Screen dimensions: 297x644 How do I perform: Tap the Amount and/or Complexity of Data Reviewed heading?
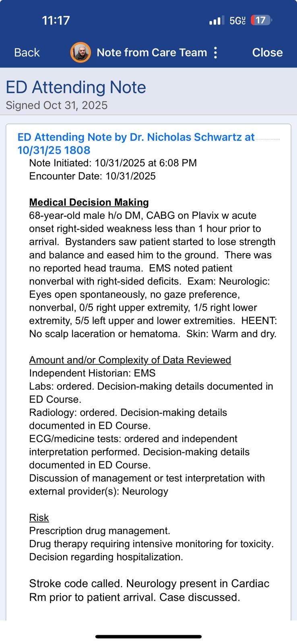click(130, 360)
